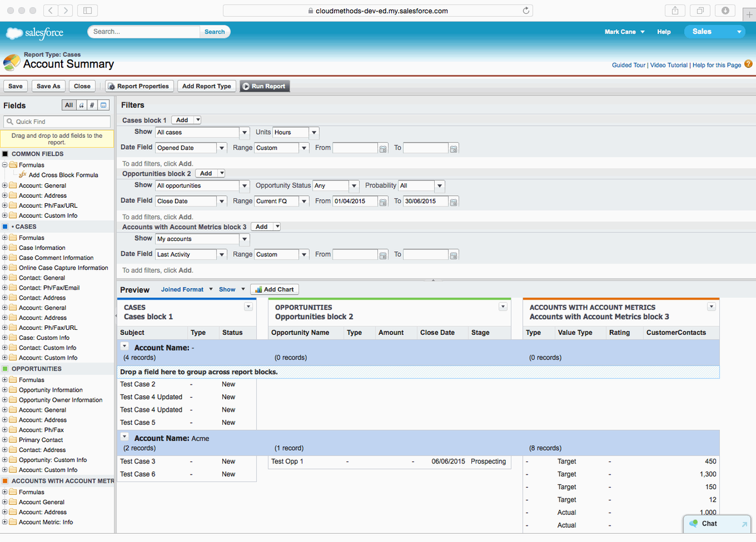Image resolution: width=756 pixels, height=542 pixels.
Task: Go forward with Safari forward arrow
Action: [66, 11]
